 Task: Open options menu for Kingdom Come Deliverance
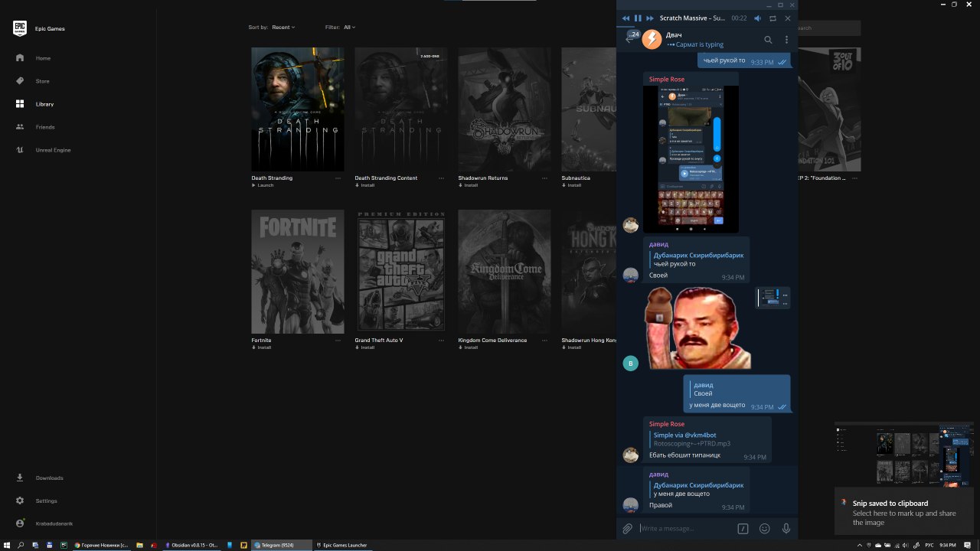pos(544,341)
